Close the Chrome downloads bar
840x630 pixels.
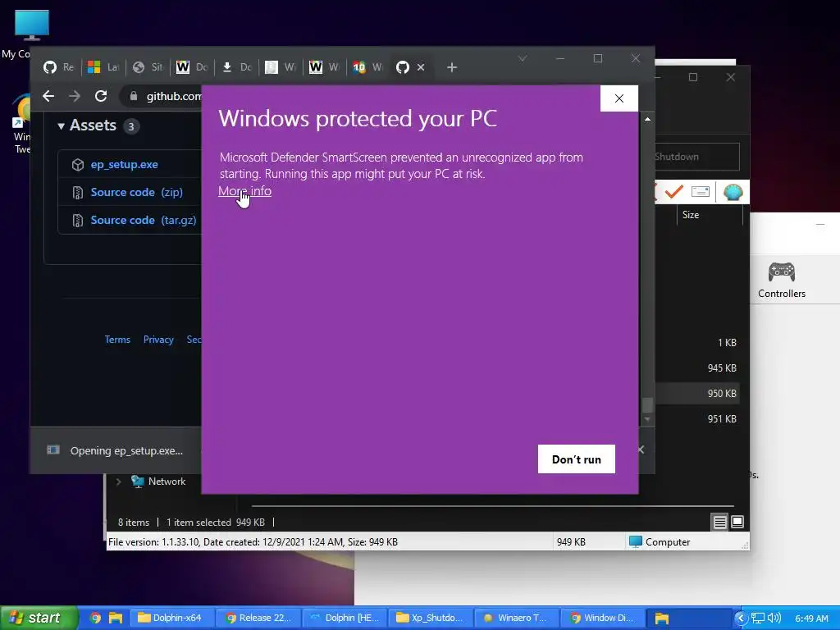(641, 450)
